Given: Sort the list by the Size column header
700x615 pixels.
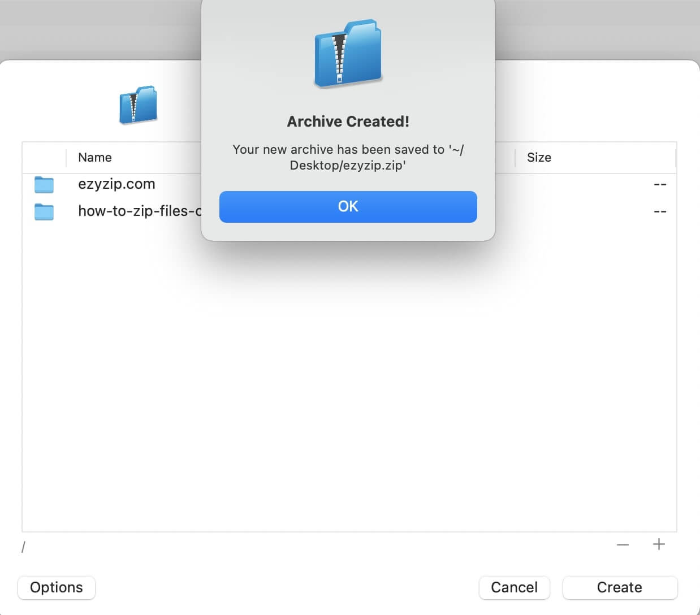Looking at the screenshot, I should point(539,158).
